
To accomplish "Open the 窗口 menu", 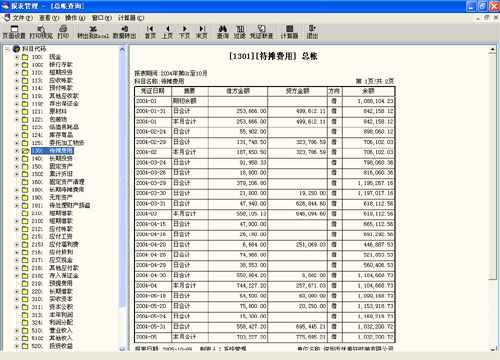I will click(x=102, y=18).
